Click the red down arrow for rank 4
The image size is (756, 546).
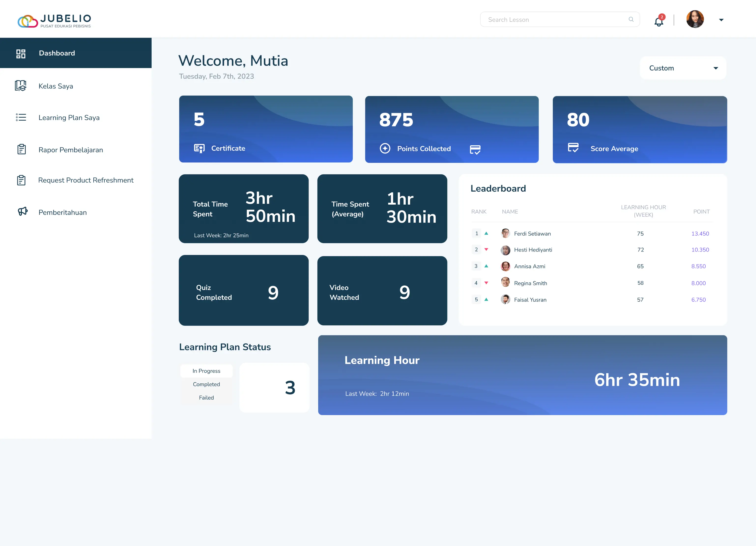click(x=486, y=283)
